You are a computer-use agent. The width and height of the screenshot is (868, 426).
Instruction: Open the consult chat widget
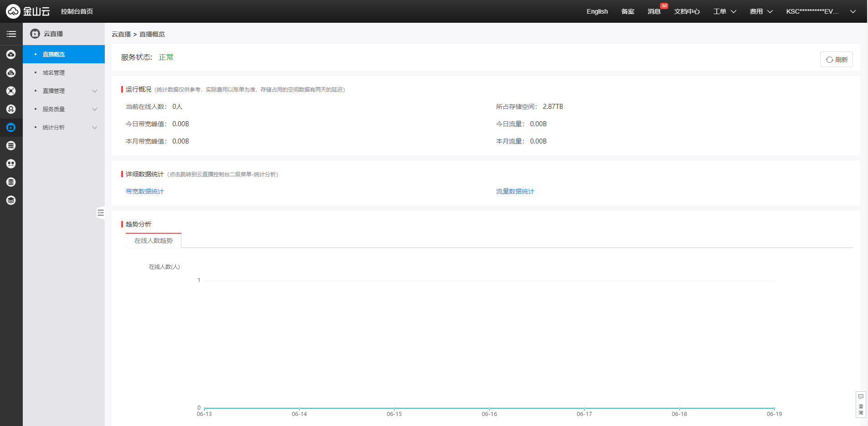(861, 404)
